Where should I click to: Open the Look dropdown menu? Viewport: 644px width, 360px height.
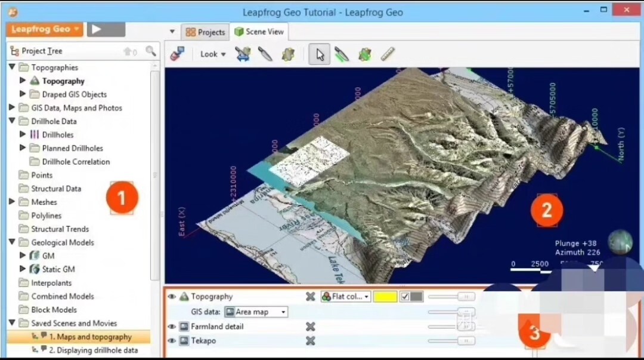pos(213,54)
